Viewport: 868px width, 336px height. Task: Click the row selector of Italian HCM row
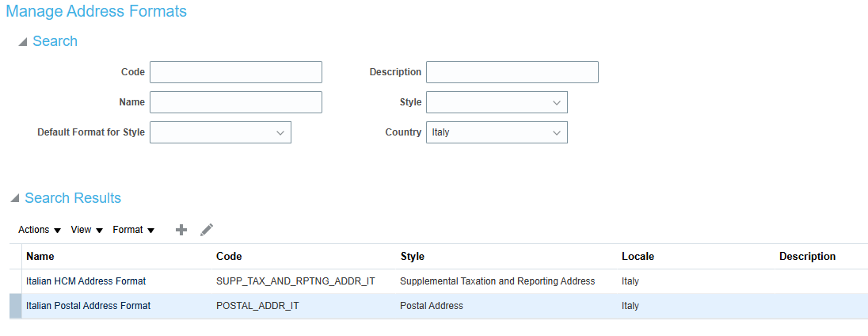[x=16, y=281]
